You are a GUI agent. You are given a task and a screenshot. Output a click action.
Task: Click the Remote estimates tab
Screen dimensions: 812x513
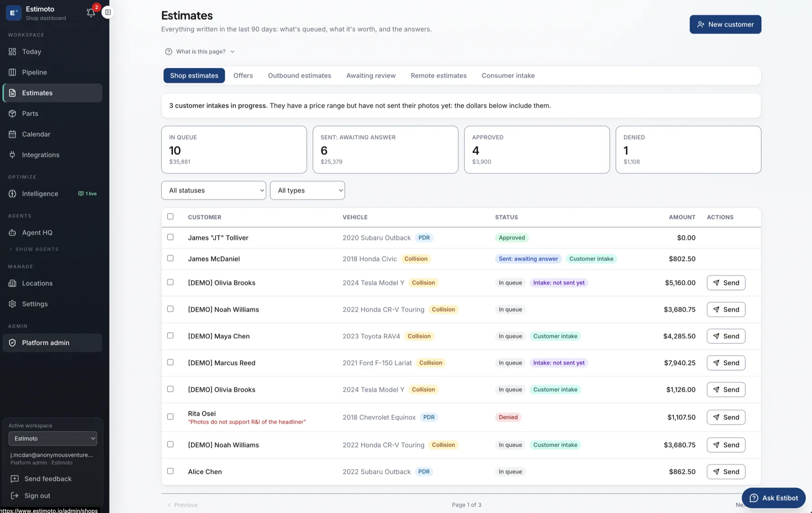coord(438,76)
